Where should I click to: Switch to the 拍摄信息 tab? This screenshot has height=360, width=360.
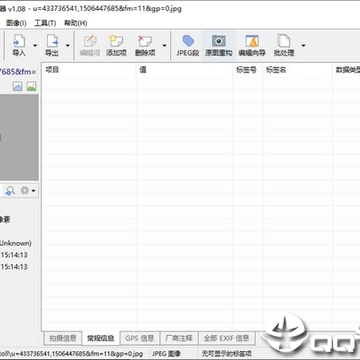(x=63, y=338)
